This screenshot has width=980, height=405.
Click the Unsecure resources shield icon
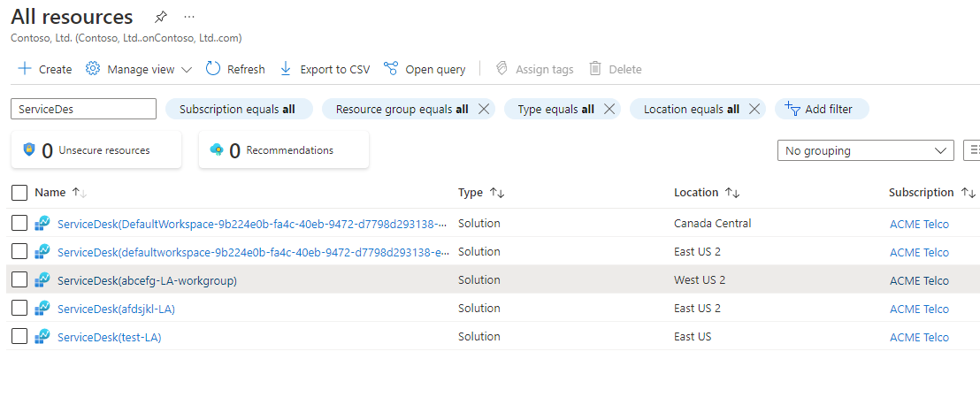[29, 149]
